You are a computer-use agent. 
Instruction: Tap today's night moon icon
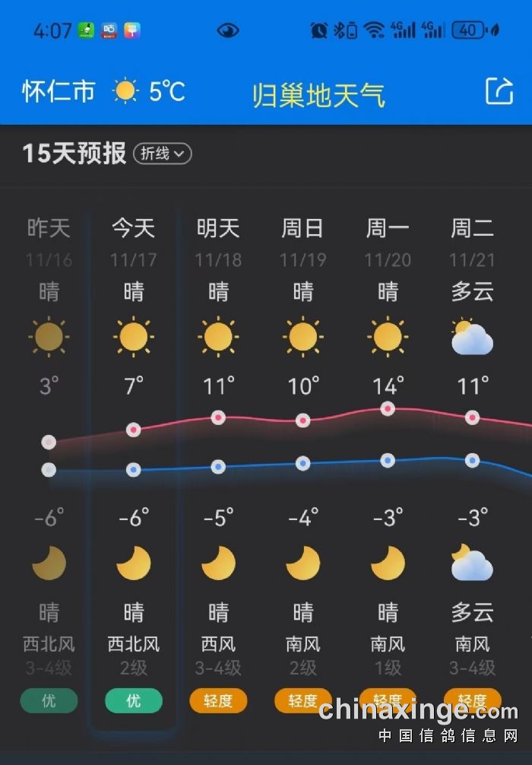click(134, 563)
